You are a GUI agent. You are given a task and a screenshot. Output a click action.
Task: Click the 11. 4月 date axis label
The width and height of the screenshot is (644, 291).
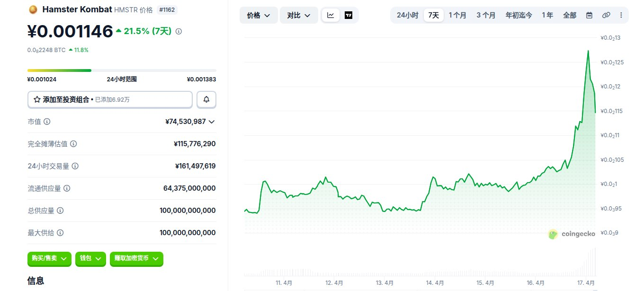click(x=284, y=283)
